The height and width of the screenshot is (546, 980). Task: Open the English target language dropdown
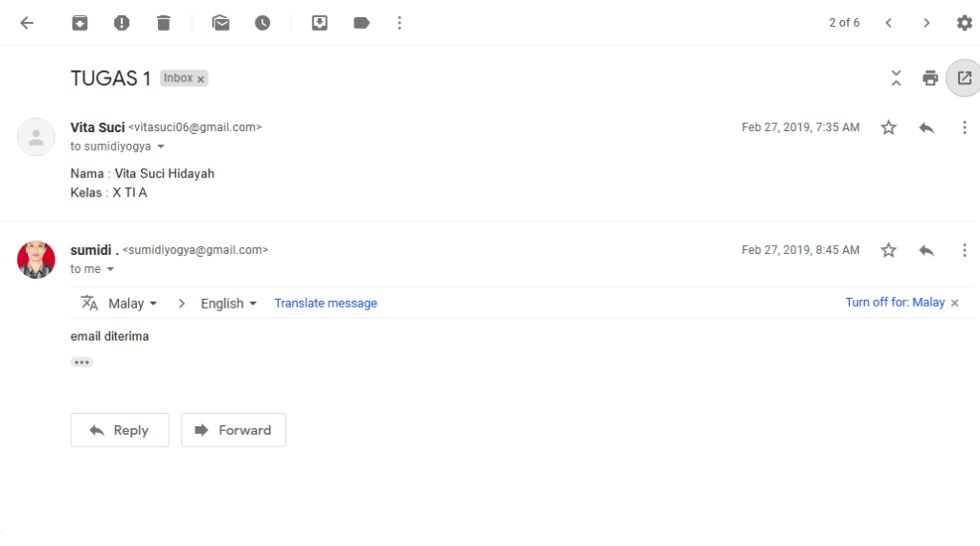click(x=229, y=304)
